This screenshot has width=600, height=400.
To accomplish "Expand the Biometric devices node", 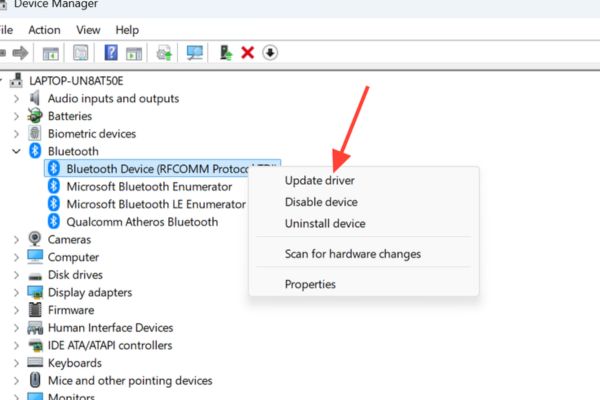I will [x=16, y=134].
